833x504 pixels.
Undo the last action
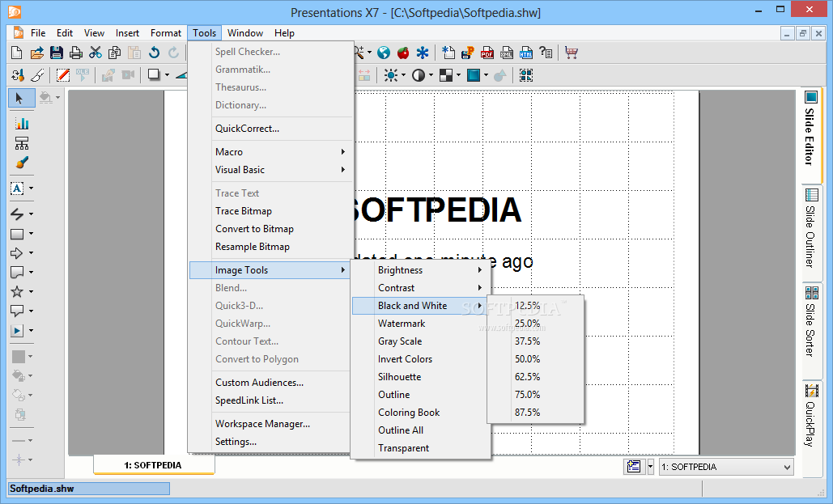(x=154, y=53)
